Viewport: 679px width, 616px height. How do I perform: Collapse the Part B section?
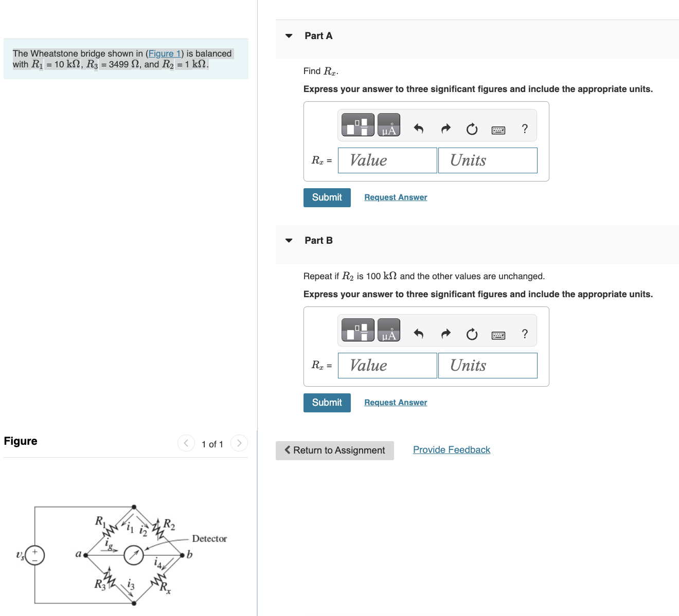(289, 240)
